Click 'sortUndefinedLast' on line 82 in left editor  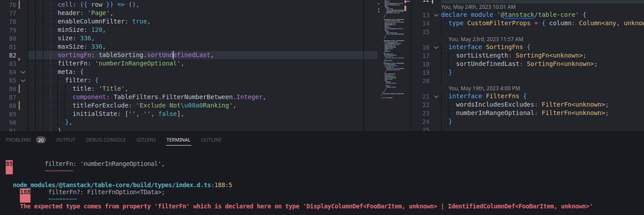pyautogui.click(x=179, y=55)
